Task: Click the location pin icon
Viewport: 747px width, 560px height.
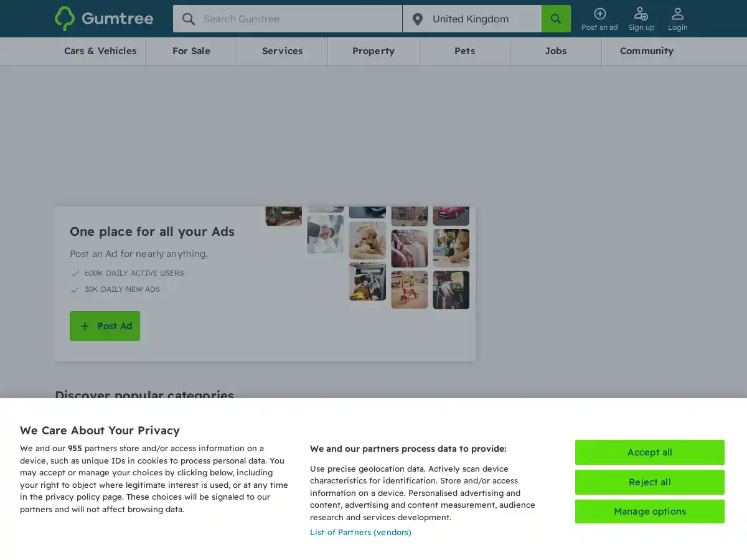Action: [418, 19]
